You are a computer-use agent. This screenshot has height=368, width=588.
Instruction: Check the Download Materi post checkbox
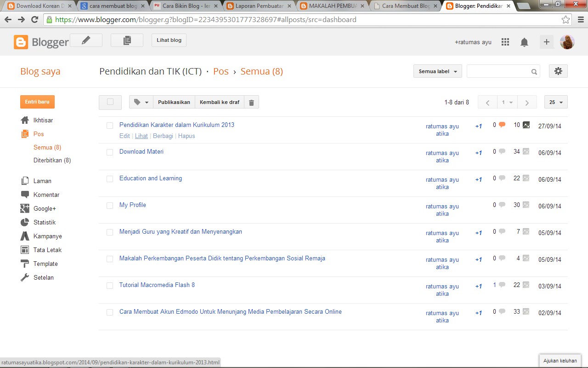tap(110, 152)
